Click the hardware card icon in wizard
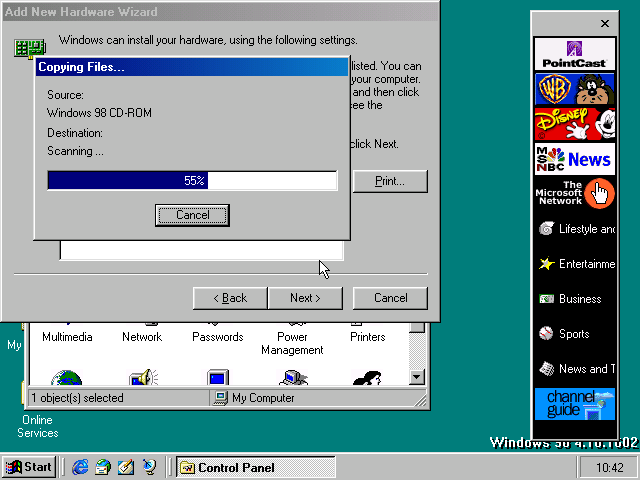Screen dimensions: 640x480 tap(29, 49)
